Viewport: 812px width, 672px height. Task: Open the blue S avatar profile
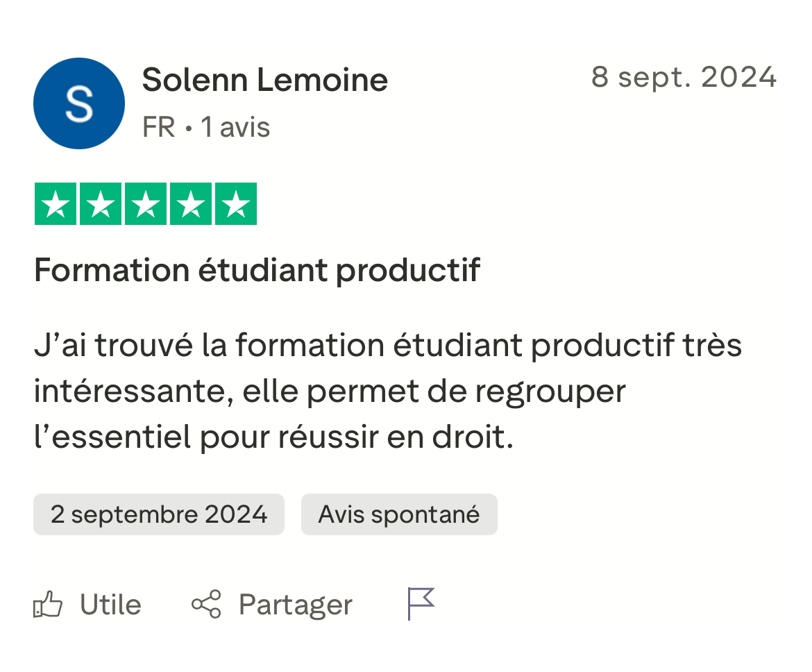79,103
